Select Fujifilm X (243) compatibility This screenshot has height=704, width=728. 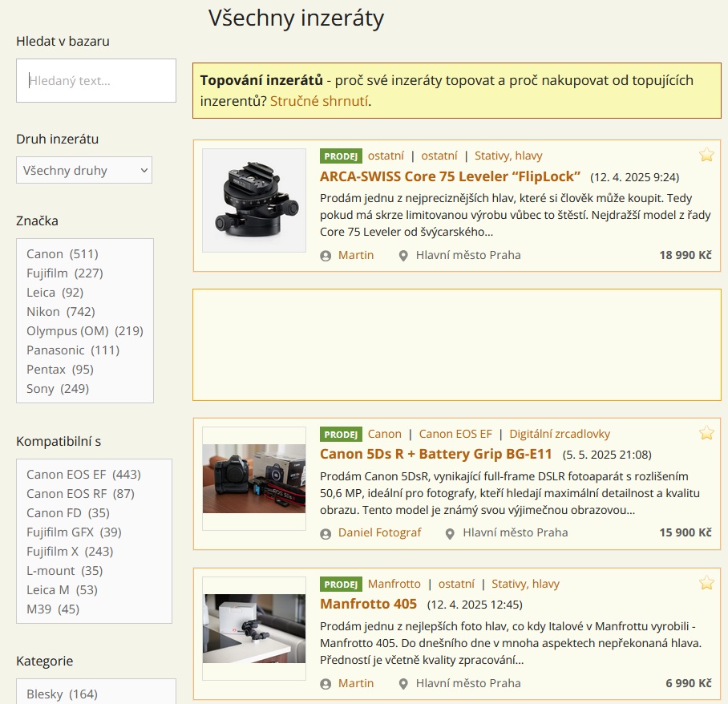70,552
